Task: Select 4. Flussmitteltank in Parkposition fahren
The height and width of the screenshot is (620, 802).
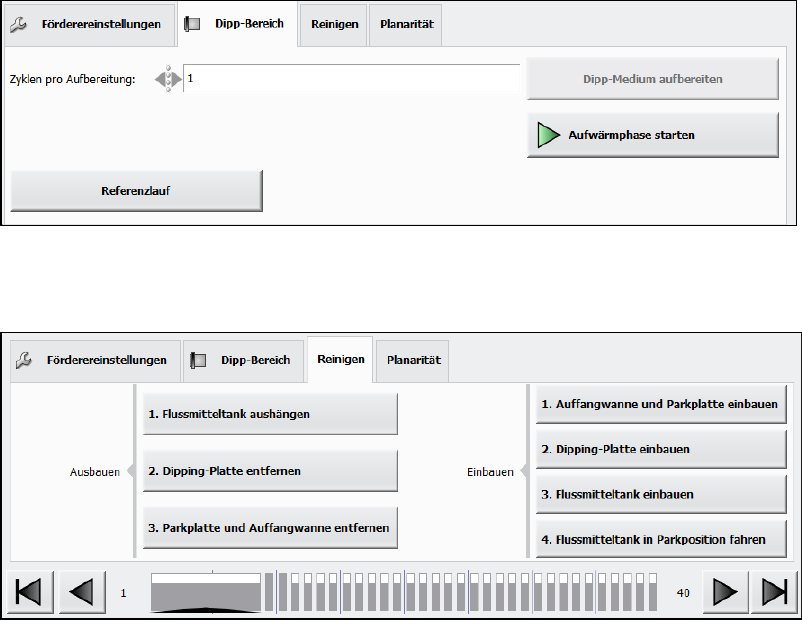Action: [661, 539]
